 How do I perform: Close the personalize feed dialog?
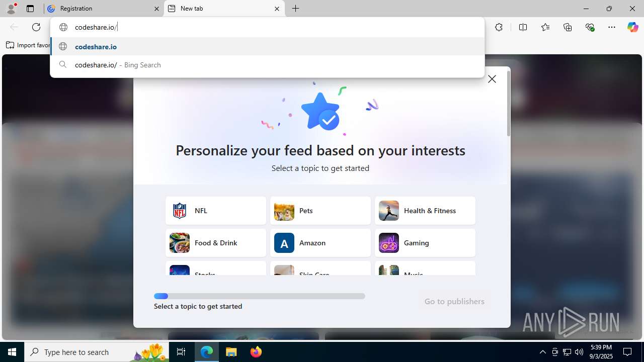coord(492,79)
